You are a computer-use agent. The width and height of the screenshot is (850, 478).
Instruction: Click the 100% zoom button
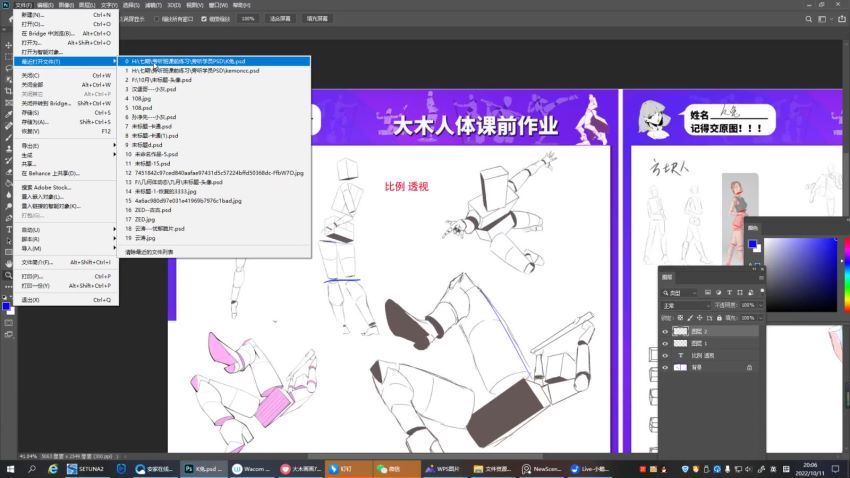(248, 19)
